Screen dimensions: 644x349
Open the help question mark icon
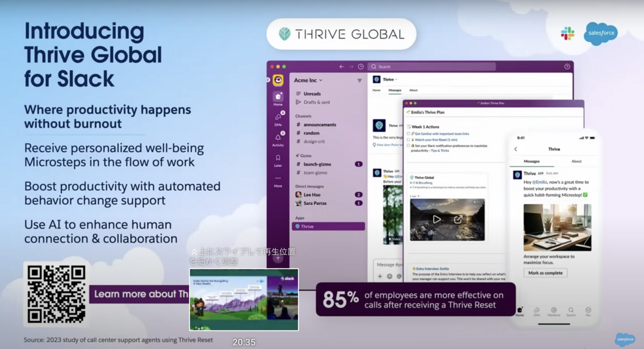(x=567, y=66)
